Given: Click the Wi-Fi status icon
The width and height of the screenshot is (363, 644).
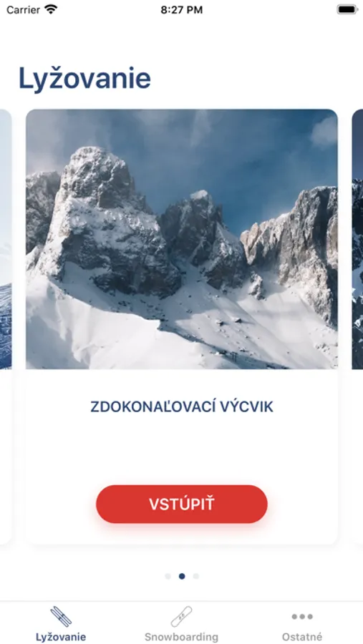Looking at the screenshot, I should 51,9.
